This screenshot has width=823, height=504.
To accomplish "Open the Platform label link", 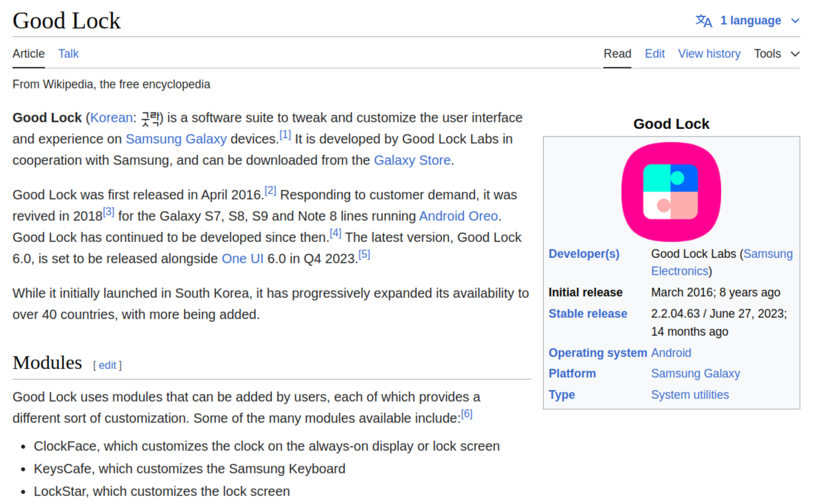I will coord(572,374).
